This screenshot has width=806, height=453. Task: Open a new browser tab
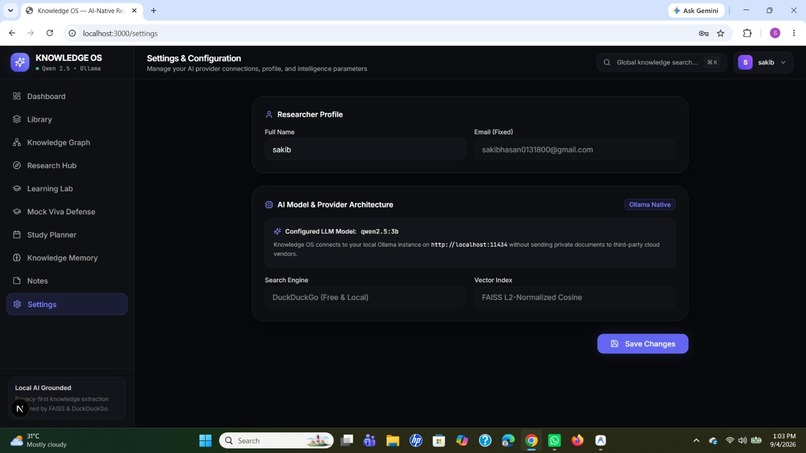click(x=153, y=10)
